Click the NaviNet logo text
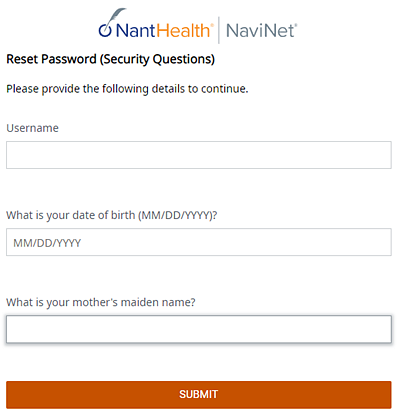Image resolution: width=400 pixels, height=418 pixels. [x=261, y=30]
